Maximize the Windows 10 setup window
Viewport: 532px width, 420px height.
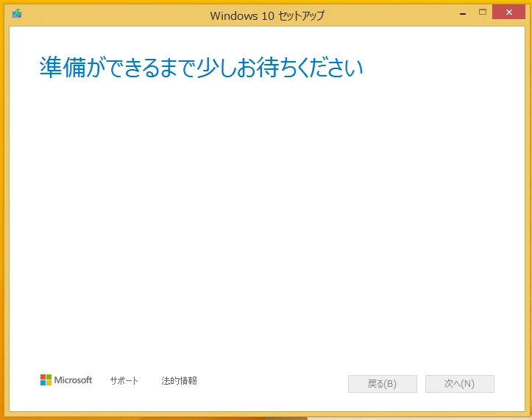pyautogui.click(x=483, y=13)
